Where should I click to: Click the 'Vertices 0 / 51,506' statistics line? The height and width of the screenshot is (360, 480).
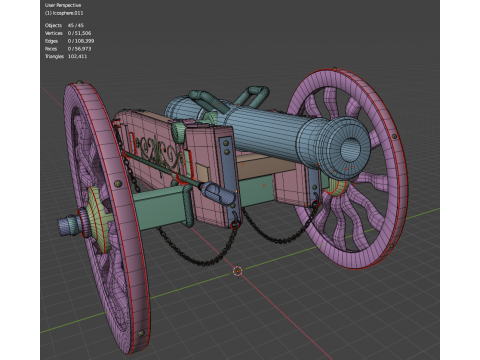click(68, 33)
